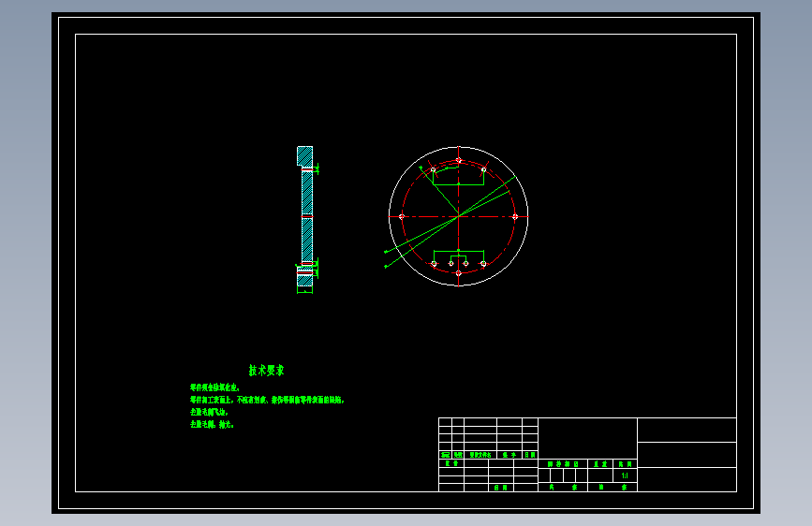This screenshot has height=526, width=812.
Task: Click the 更改文件名 cell in revision table
Action: pos(480,455)
